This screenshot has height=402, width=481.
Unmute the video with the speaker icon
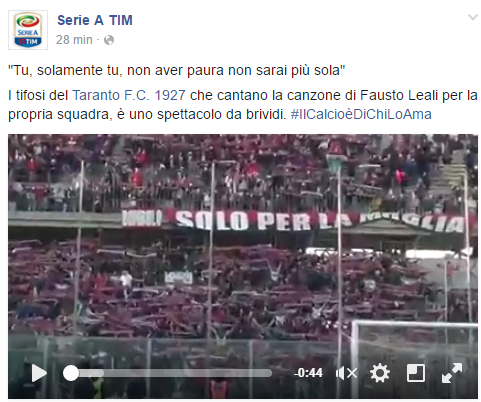(346, 373)
